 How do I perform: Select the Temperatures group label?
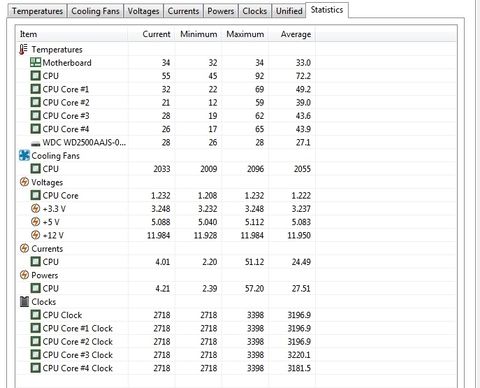coord(57,50)
